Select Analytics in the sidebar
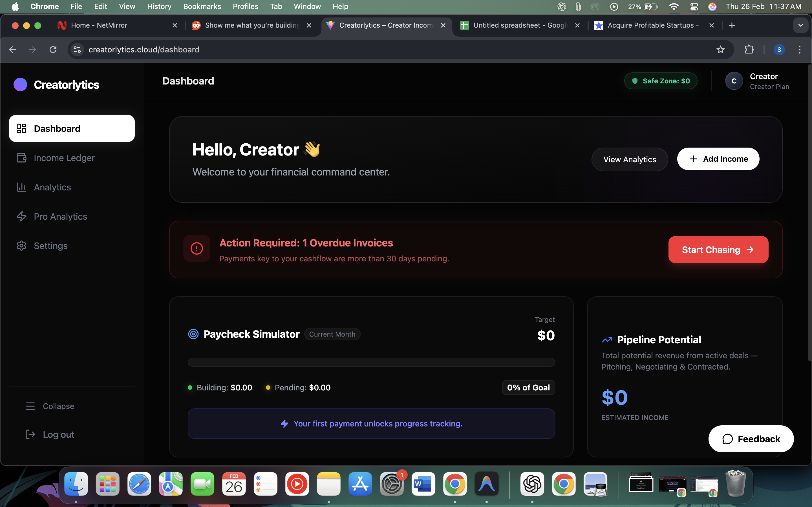 [52, 187]
